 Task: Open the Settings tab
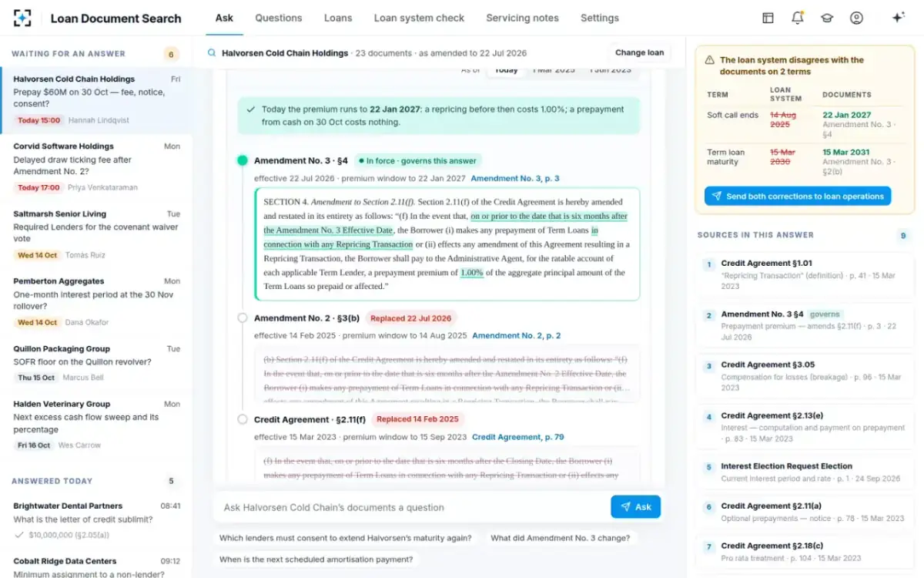[x=600, y=18]
